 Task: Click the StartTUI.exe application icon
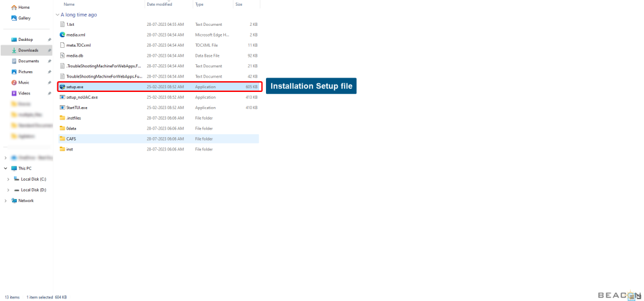coord(62,107)
